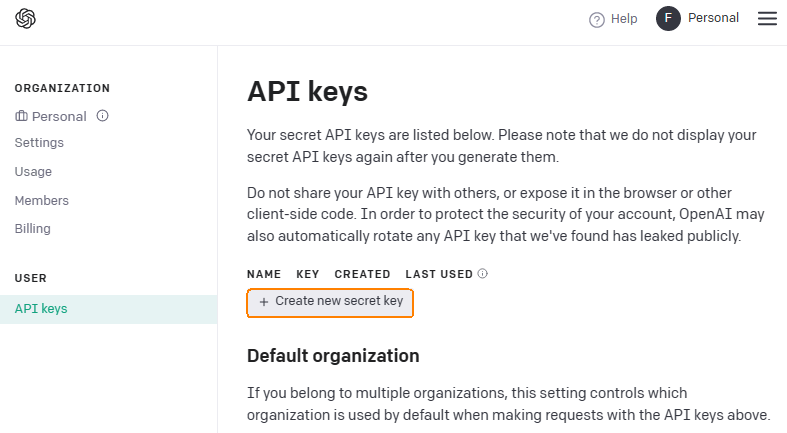The height and width of the screenshot is (433, 787).
Task: Click the LAST USED column header
Action: pyautogui.click(x=439, y=274)
